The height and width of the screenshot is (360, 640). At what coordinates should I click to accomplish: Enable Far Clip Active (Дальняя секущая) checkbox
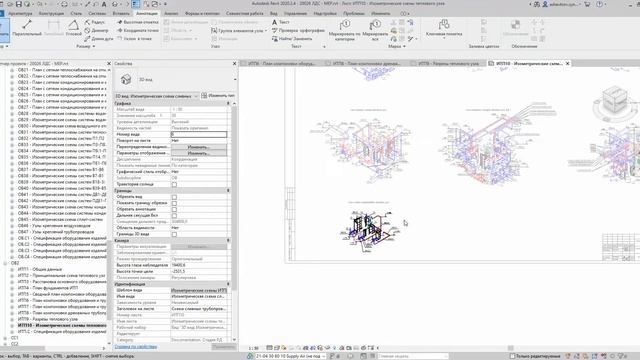[x=174, y=216]
